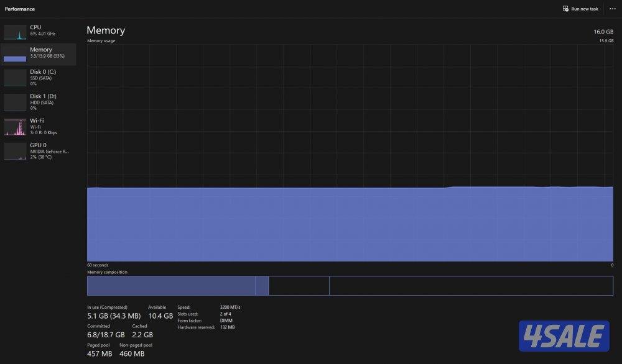The image size is (622, 364).
Task: Click the standby segment in memory composition
Action: tap(299, 286)
